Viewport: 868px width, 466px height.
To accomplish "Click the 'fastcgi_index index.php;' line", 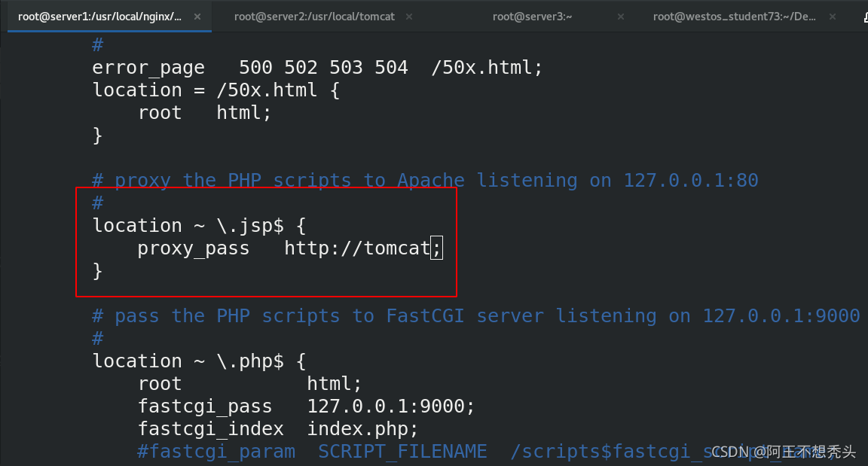I will [x=278, y=429].
